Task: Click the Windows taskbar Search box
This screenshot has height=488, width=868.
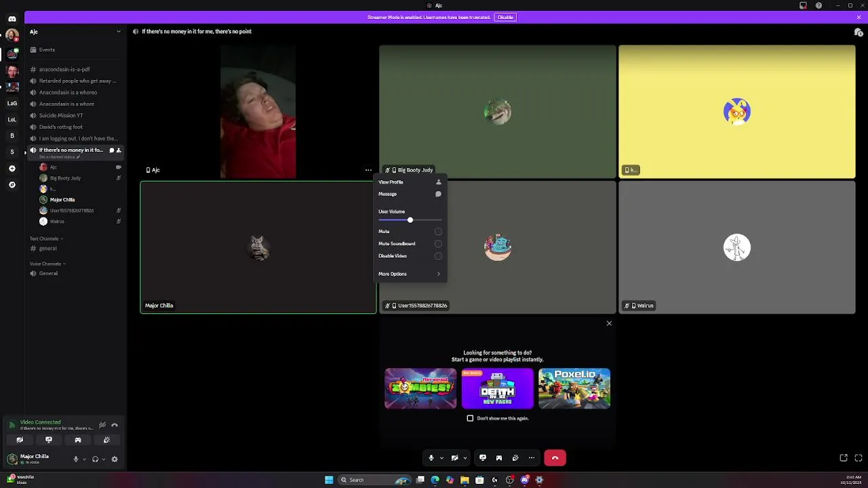Action: tap(375, 480)
